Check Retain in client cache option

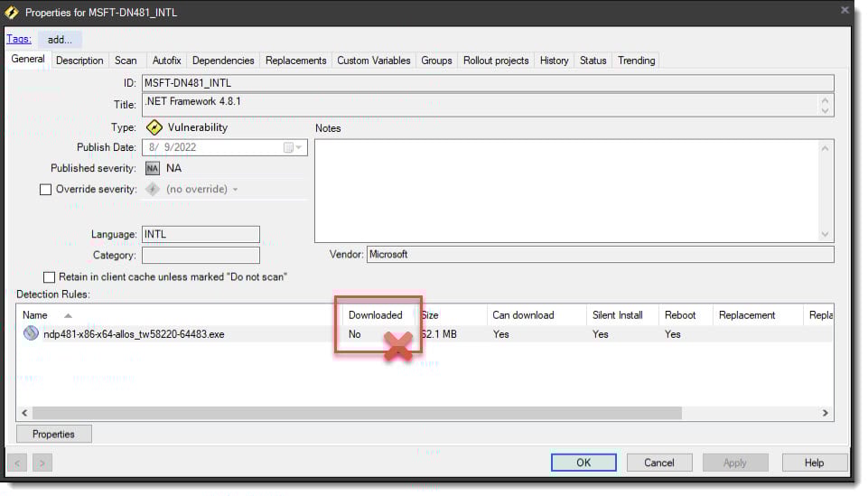coord(50,276)
